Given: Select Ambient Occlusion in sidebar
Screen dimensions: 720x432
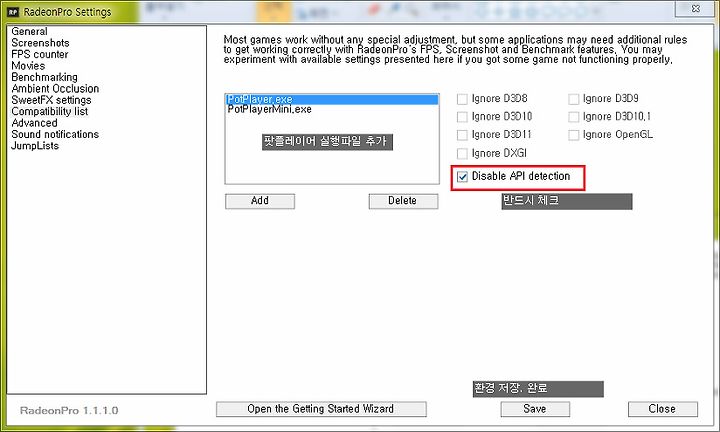Looking at the screenshot, I should (x=55, y=89).
